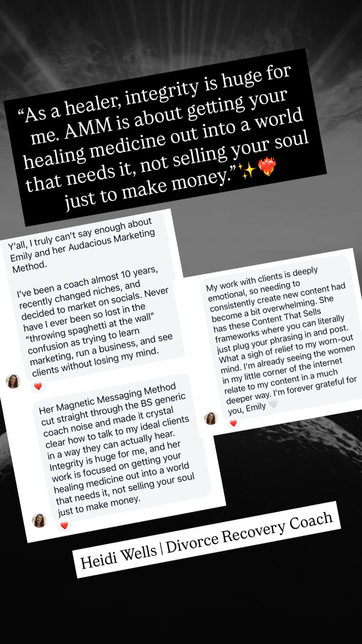Screen dimensions: 362x644
Task: Tap the red heart under Magnetic Messaging message
Action: (64, 525)
